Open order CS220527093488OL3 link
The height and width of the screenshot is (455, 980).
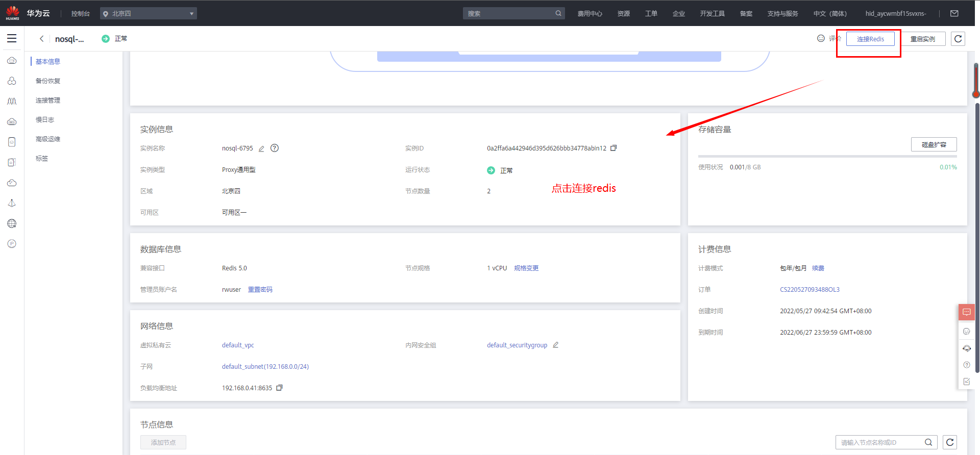[x=810, y=289]
